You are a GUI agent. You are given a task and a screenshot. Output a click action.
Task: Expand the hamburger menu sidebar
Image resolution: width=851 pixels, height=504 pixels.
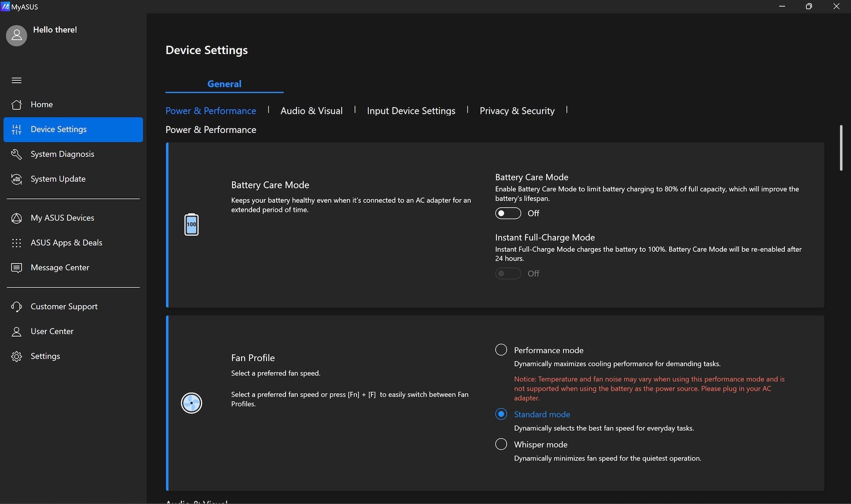(x=16, y=79)
